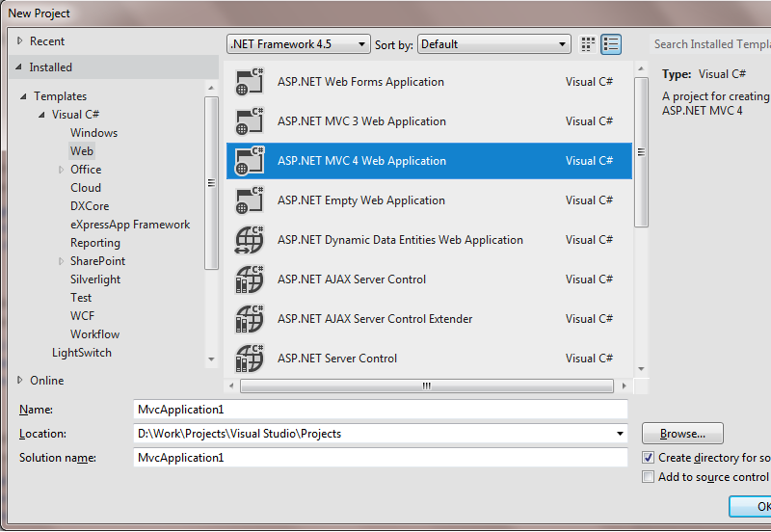The width and height of the screenshot is (771, 532).
Task: Select eXpressApp Framework category
Action: [x=130, y=225]
